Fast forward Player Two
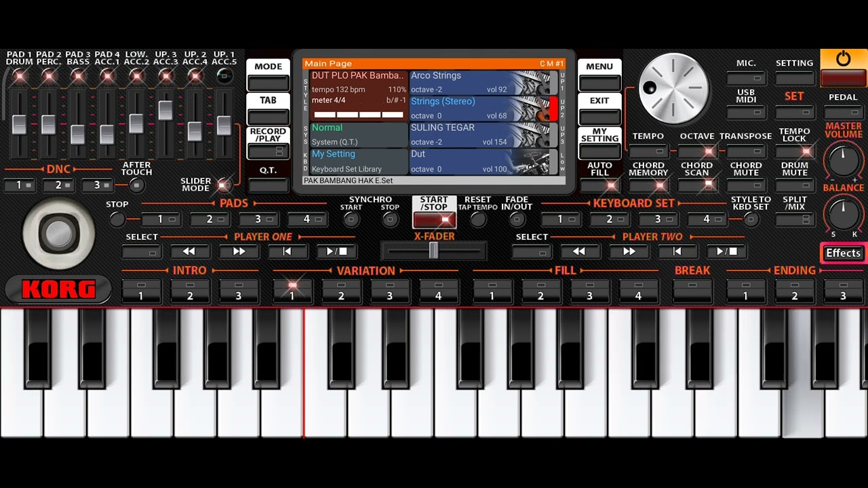Image resolution: width=868 pixels, height=488 pixels. pos(629,251)
